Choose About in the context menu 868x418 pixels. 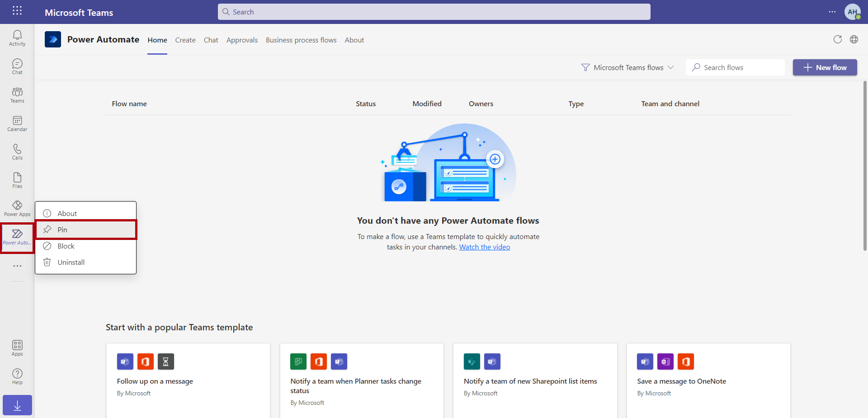[86, 213]
